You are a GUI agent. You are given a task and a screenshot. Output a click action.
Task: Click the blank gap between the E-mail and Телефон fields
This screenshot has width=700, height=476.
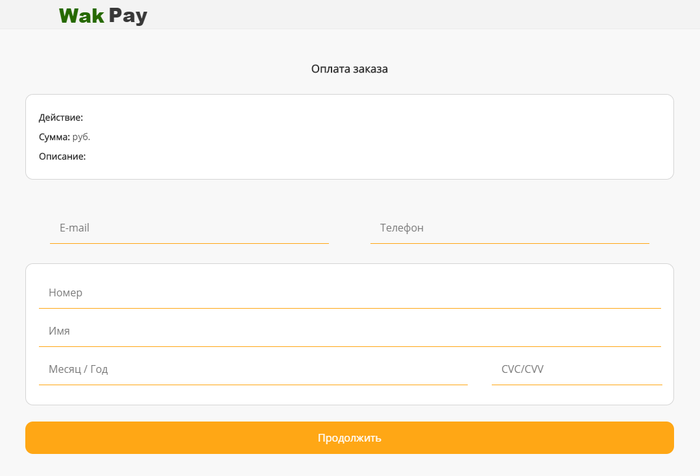349,228
